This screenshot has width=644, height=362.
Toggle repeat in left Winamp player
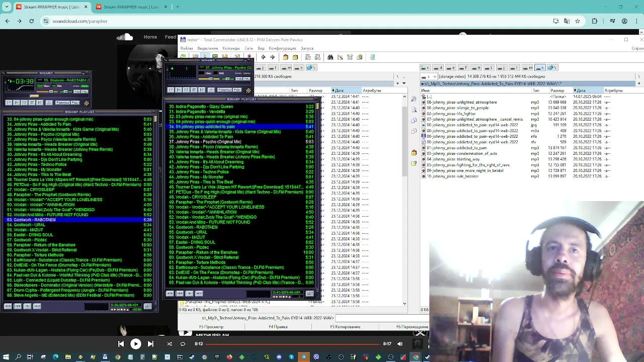(x=75, y=103)
